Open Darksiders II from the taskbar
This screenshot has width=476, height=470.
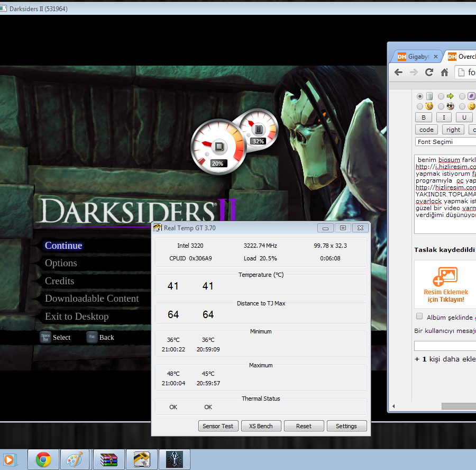click(x=175, y=459)
